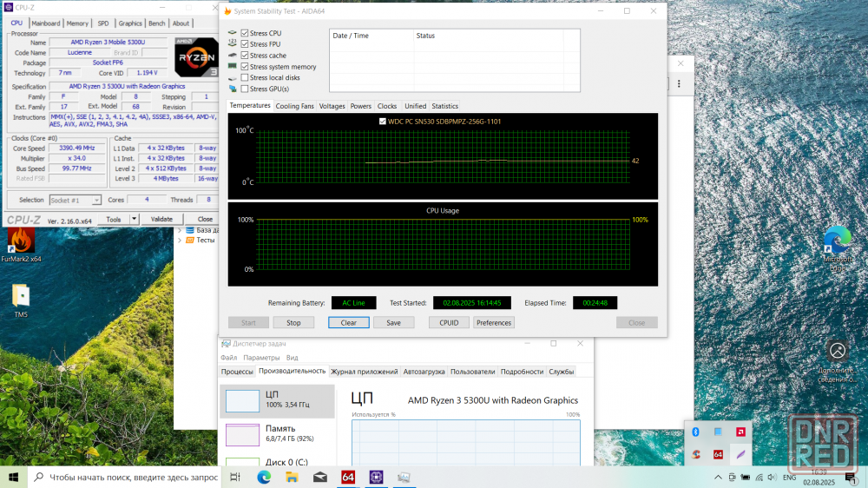Click Validate button in CPU-Z
The image size is (868, 488).
click(161, 220)
